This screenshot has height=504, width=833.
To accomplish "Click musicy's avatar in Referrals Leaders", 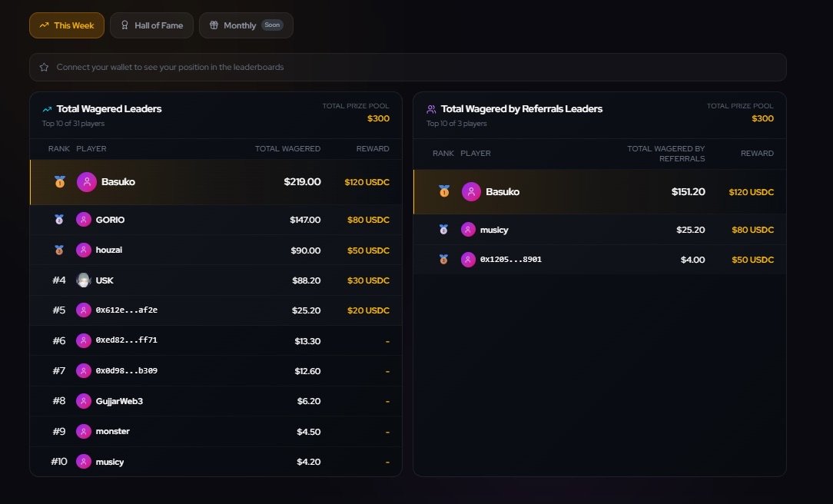I will coord(468,230).
